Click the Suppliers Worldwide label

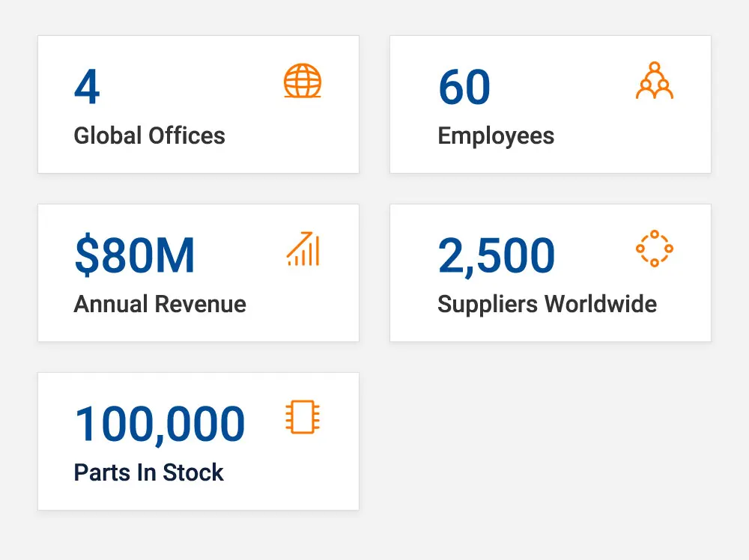tap(547, 305)
